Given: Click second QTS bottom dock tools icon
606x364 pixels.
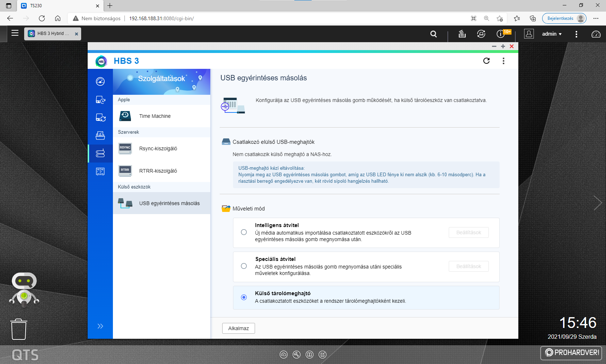Looking at the screenshot, I should point(297,355).
